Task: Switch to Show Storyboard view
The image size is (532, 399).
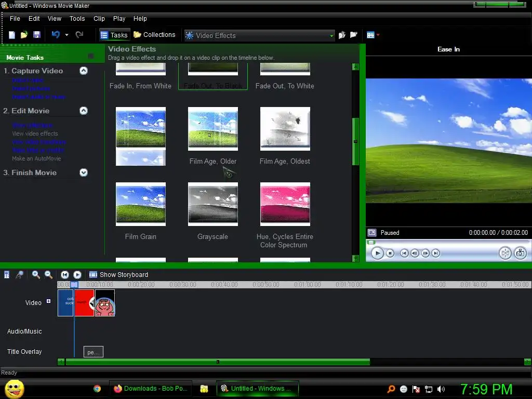Action: click(x=118, y=274)
